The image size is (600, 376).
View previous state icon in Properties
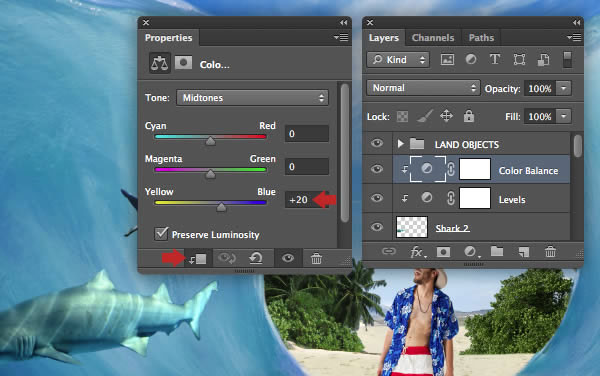click(227, 259)
